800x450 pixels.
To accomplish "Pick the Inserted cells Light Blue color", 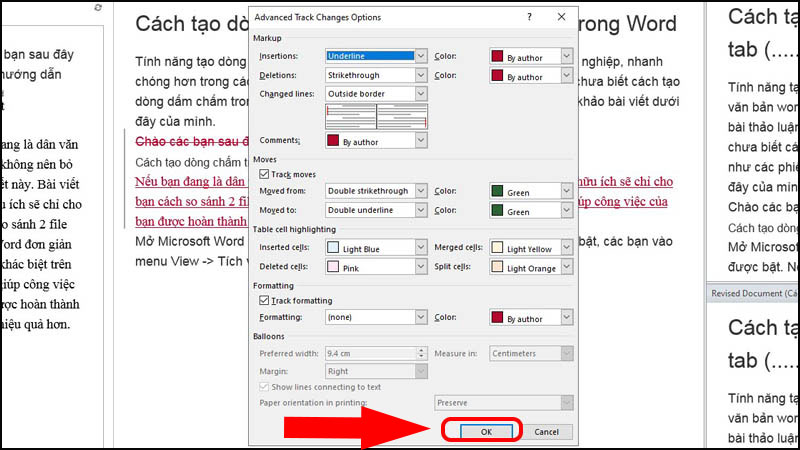I will [x=377, y=247].
